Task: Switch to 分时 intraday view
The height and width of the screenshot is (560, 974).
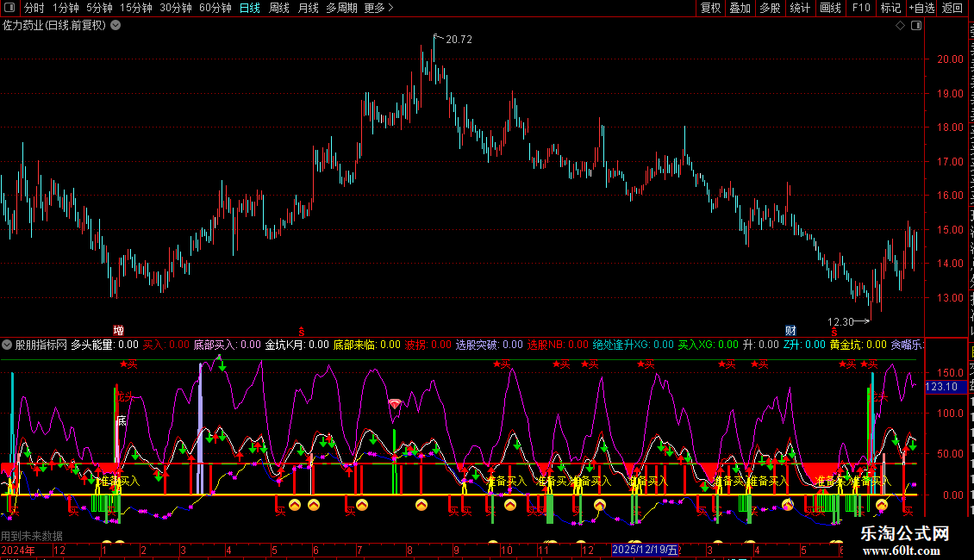Action: point(34,8)
